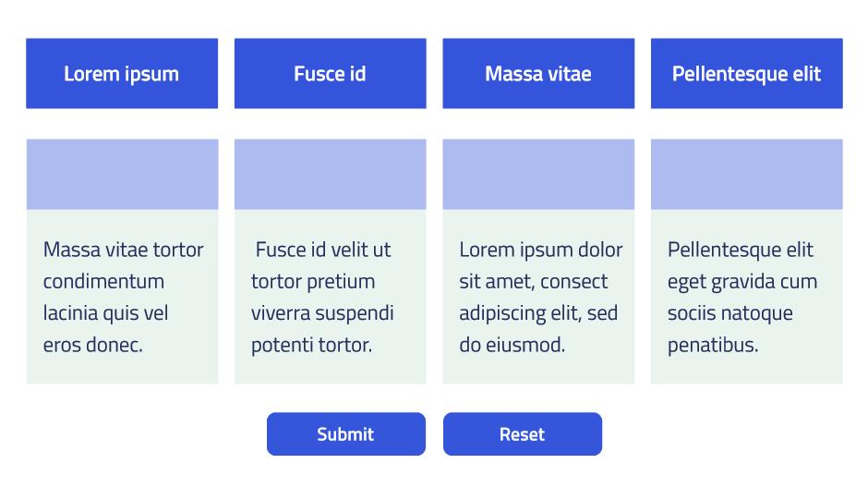This screenshot has height=488, width=868.
Task: Open the Massa vitae tab
Action: pyautogui.click(x=538, y=74)
